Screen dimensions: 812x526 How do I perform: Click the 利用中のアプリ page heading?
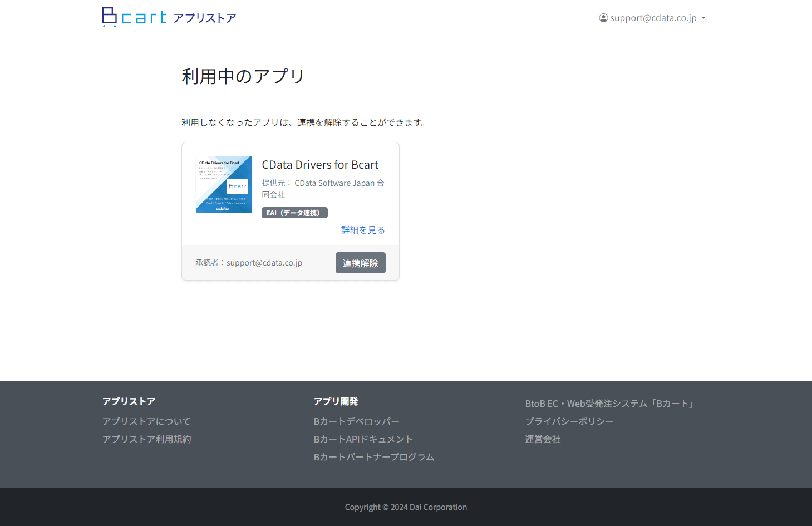coord(243,76)
